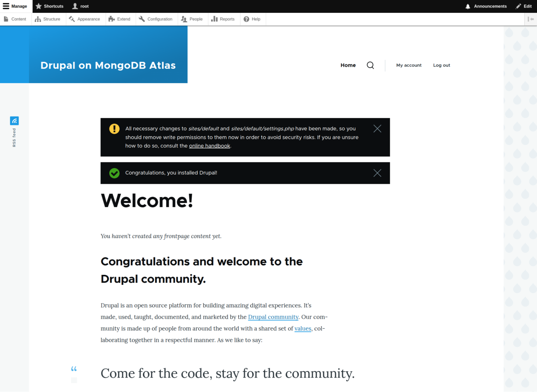Click the 'Come for the code' quote
537x392 pixels.
click(228, 373)
